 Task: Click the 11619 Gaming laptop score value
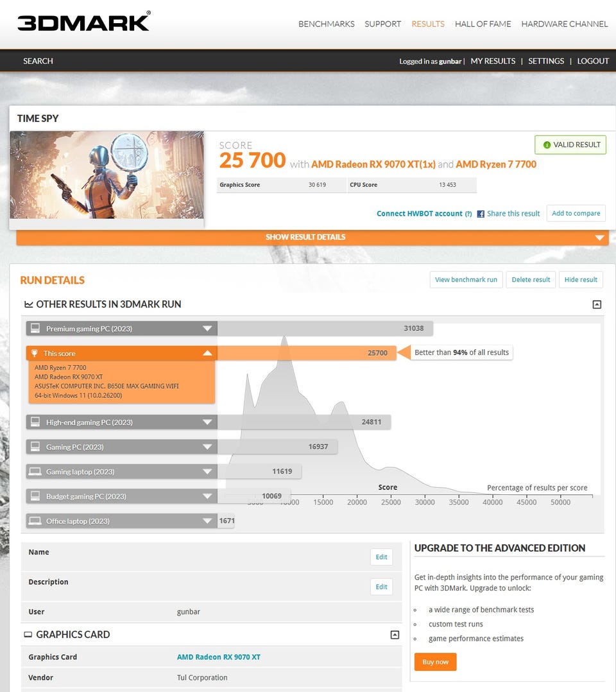[x=282, y=471]
